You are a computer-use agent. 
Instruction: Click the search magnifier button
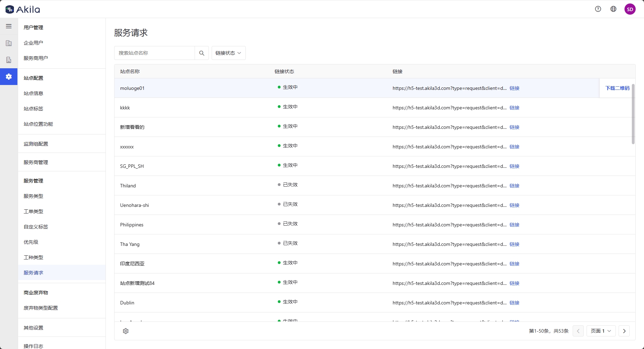point(202,53)
